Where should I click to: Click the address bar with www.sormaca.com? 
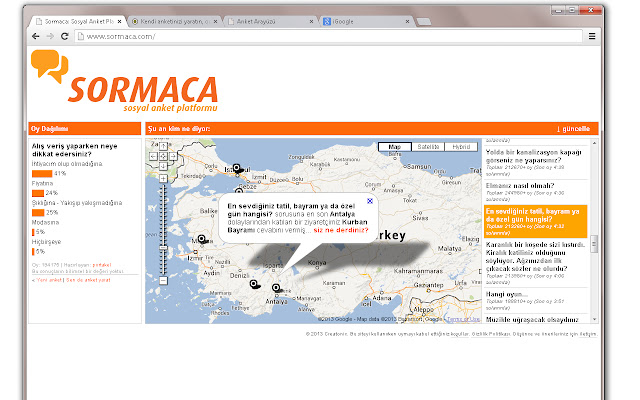tap(328, 36)
